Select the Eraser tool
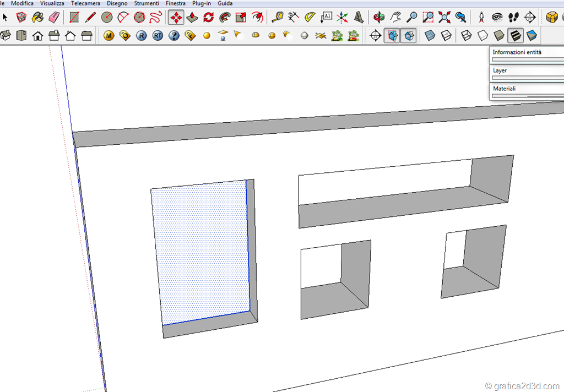Image resolution: width=564 pixels, height=392 pixels. (53, 18)
